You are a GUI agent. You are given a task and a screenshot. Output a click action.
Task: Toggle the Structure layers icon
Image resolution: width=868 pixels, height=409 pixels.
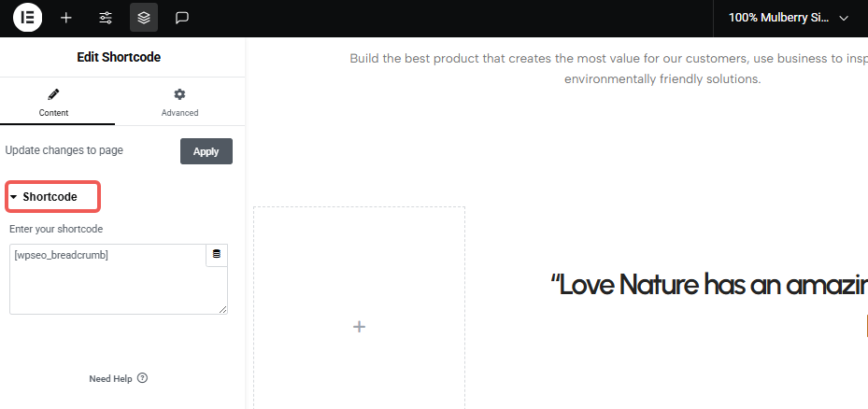coord(144,18)
